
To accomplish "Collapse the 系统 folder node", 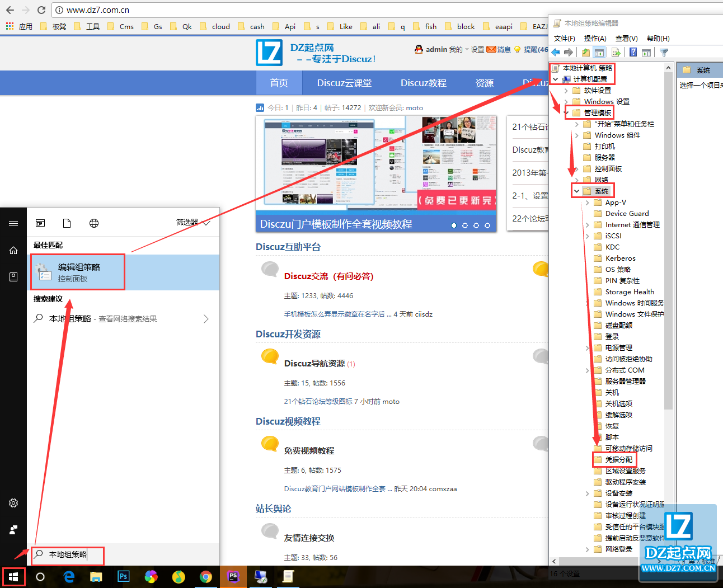I will pyautogui.click(x=577, y=191).
